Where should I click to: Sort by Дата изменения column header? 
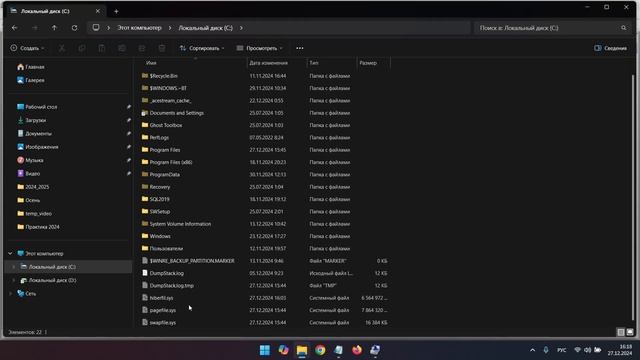tap(268, 63)
